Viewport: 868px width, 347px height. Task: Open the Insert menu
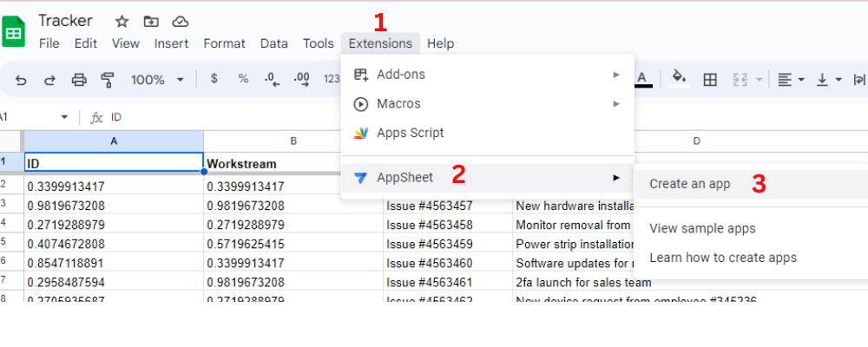click(171, 43)
